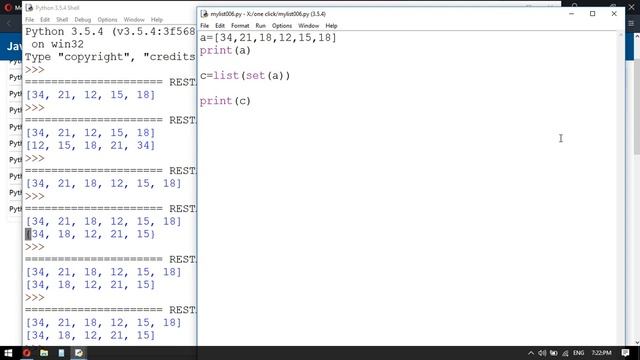The width and height of the screenshot is (640, 360).
Task: Open Edit menu in mylist006.py editor
Action: (x=220, y=26)
